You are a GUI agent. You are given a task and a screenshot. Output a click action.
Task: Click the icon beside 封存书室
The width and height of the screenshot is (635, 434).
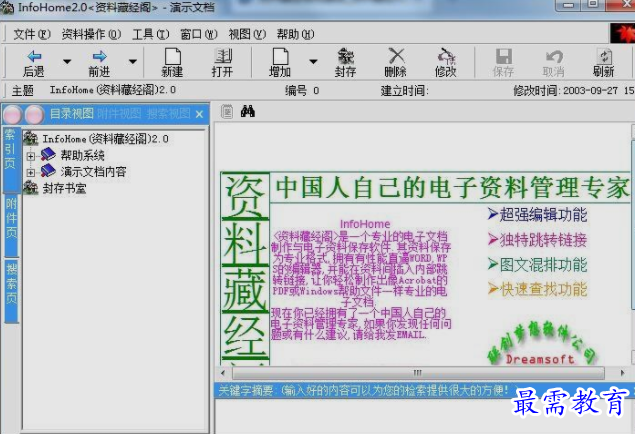[x=30, y=188]
